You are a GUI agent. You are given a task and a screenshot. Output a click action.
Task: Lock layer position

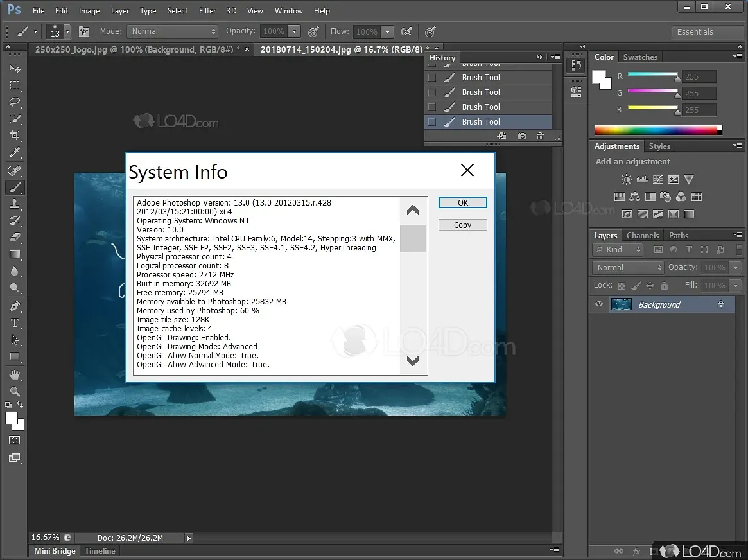[650, 286]
